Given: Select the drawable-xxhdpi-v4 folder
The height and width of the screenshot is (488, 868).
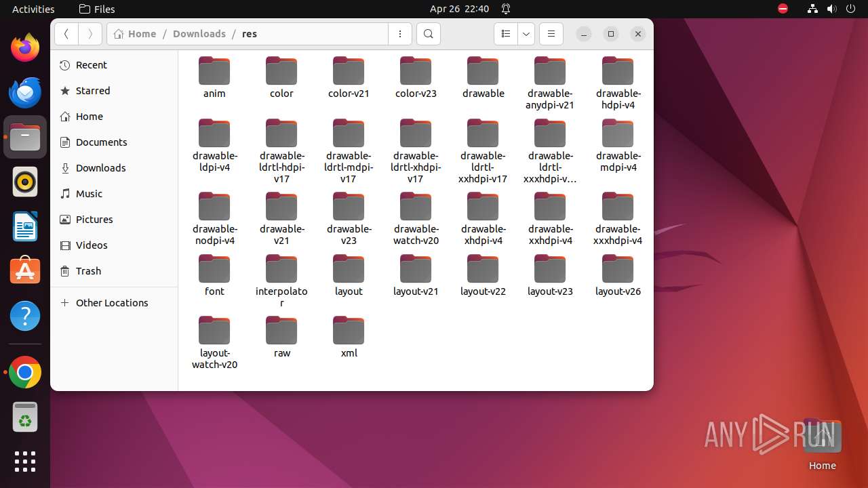Looking at the screenshot, I should (550, 219).
